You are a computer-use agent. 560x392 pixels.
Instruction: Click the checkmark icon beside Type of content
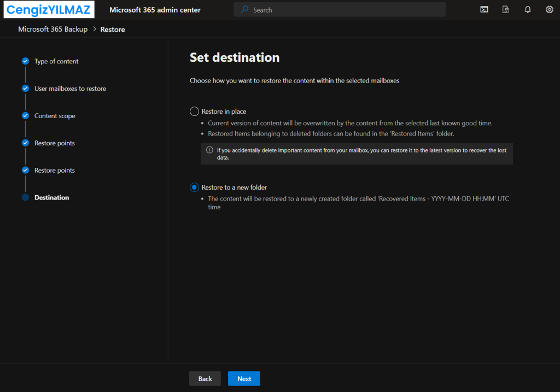[x=25, y=61]
